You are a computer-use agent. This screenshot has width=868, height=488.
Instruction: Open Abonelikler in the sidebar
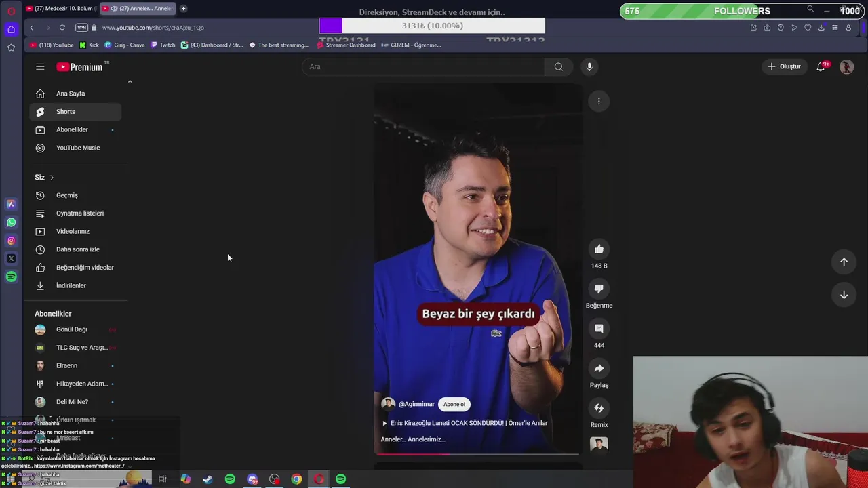coord(75,129)
